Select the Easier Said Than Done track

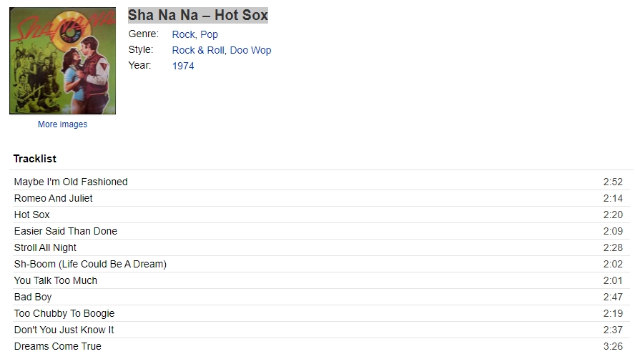click(66, 231)
